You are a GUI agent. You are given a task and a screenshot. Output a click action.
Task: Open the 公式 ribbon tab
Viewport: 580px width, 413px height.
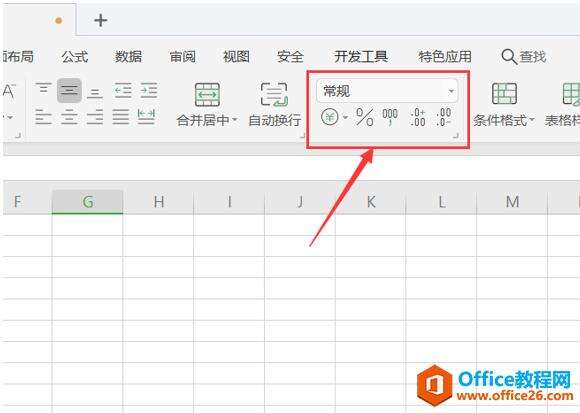click(x=75, y=57)
